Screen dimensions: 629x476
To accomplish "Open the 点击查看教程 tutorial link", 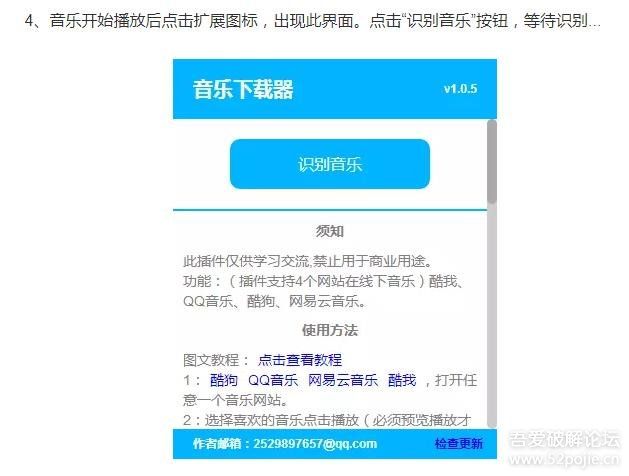I will pos(300,360).
